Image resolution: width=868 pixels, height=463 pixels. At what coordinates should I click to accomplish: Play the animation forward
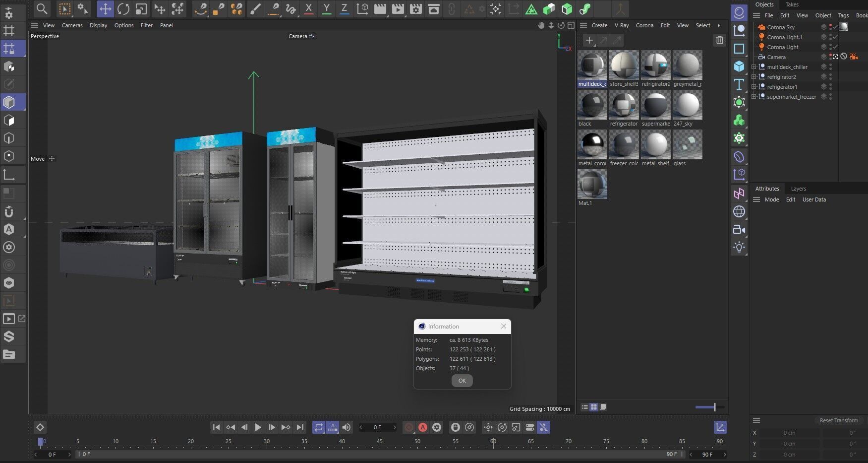pos(258,427)
